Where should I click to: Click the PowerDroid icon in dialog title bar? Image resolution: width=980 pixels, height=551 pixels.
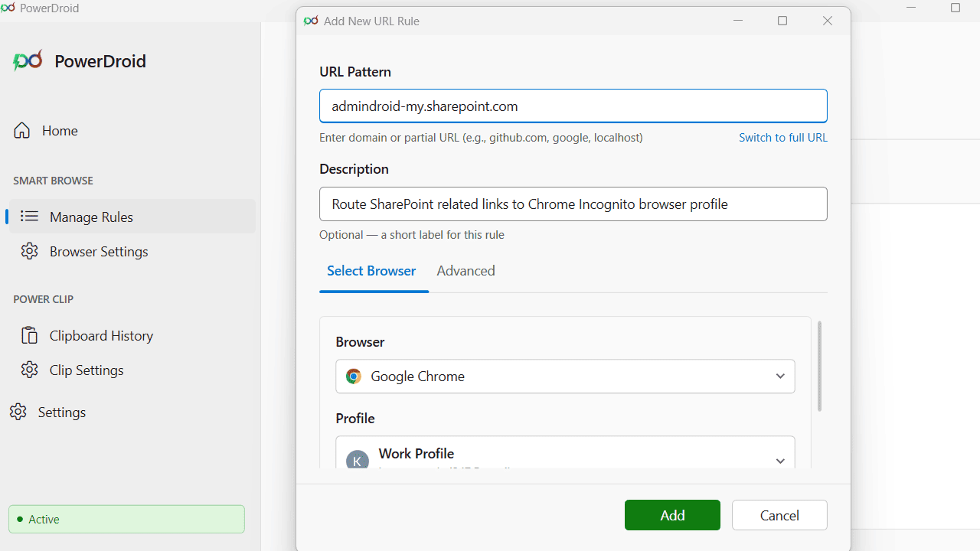[311, 21]
